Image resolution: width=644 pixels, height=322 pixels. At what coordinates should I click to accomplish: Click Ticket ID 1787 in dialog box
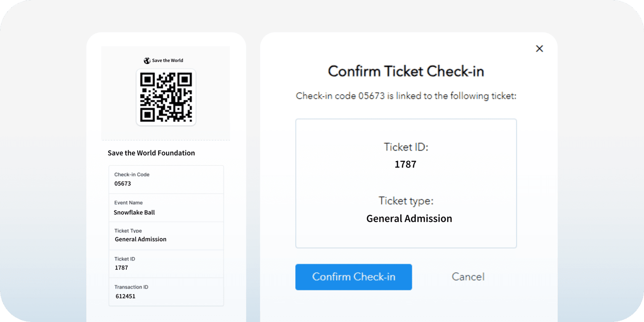coord(405,164)
